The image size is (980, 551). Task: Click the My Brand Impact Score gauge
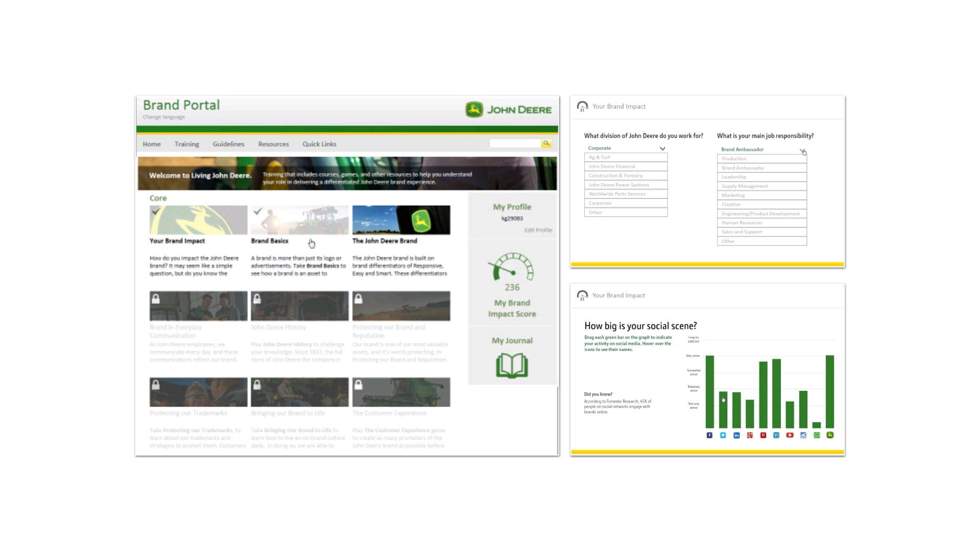pyautogui.click(x=512, y=267)
